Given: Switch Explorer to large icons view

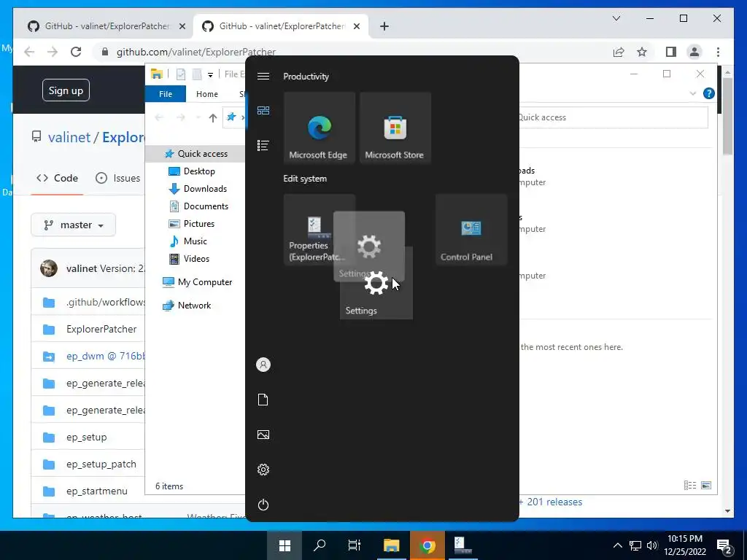Looking at the screenshot, I should [706, 485].
